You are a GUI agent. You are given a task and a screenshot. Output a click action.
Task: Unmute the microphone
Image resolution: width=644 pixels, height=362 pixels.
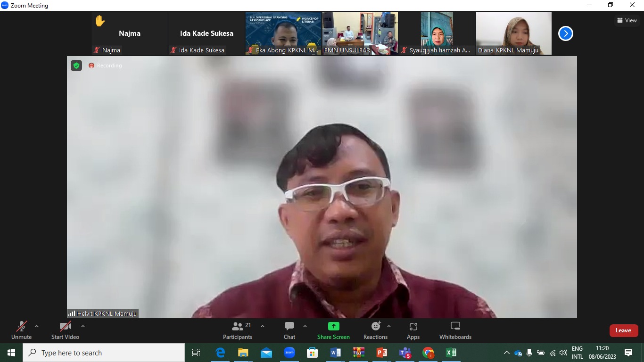click(x=22, y=330)
